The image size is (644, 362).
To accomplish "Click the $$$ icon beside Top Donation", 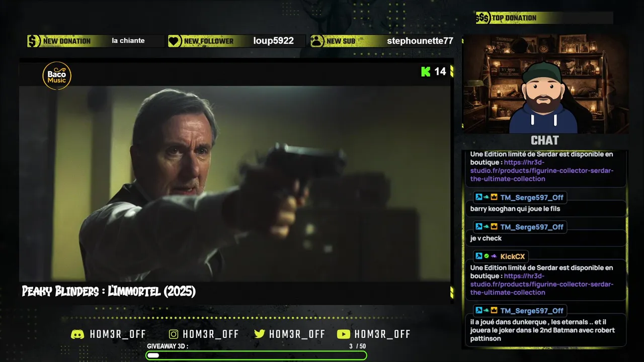I will [x=482, y=18].
